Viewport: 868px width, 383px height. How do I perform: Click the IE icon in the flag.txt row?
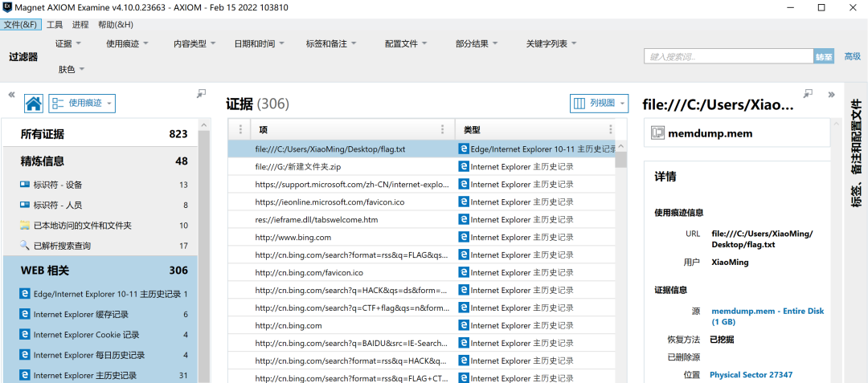point(464,149)
